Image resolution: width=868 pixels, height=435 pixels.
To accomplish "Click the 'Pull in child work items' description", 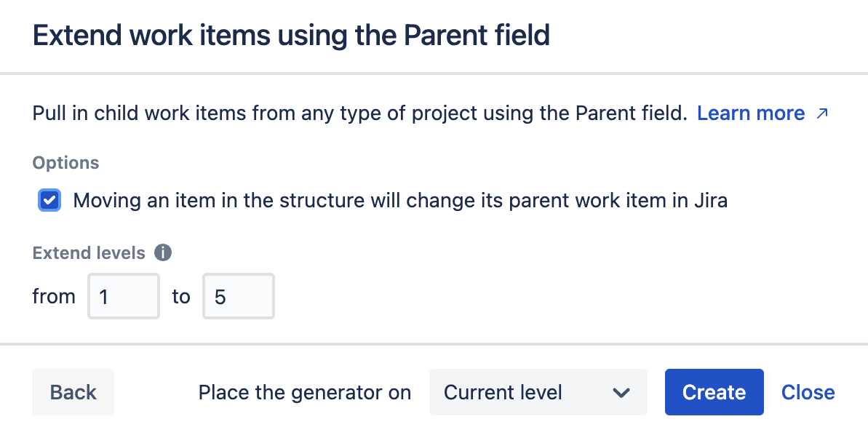I will [x=359, y=113].
